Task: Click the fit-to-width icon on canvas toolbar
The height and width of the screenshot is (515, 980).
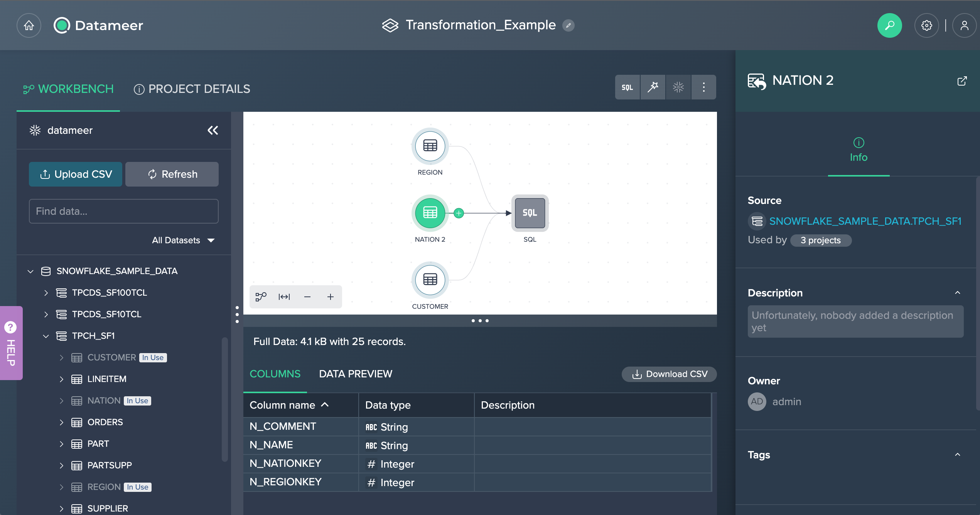Action: pos(284,296)
